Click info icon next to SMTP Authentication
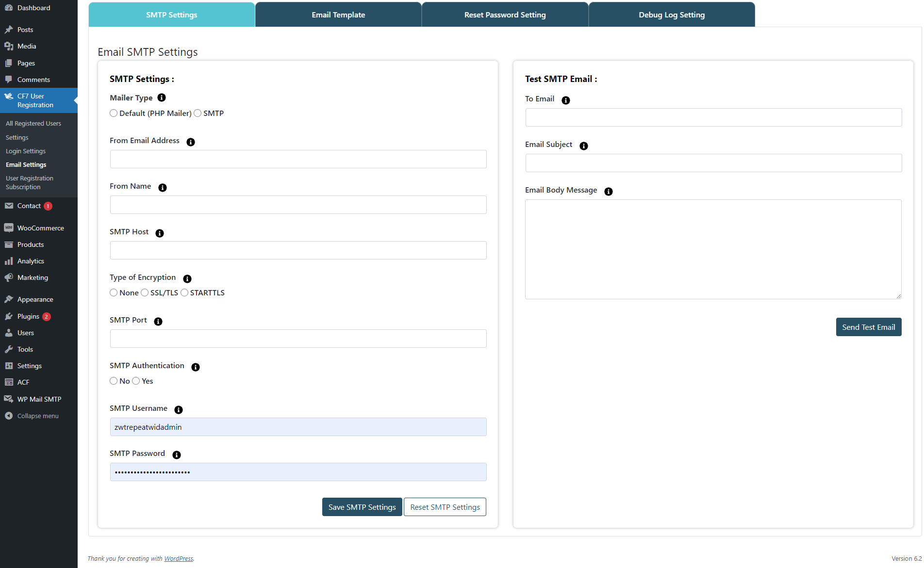The image size is (924, 568). pos(196,367)
